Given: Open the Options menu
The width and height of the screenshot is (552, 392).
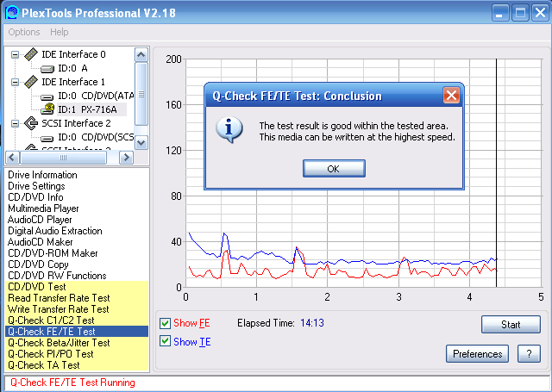Looking at the screenshot, I should pyautogui.click(x=24, y=32).
